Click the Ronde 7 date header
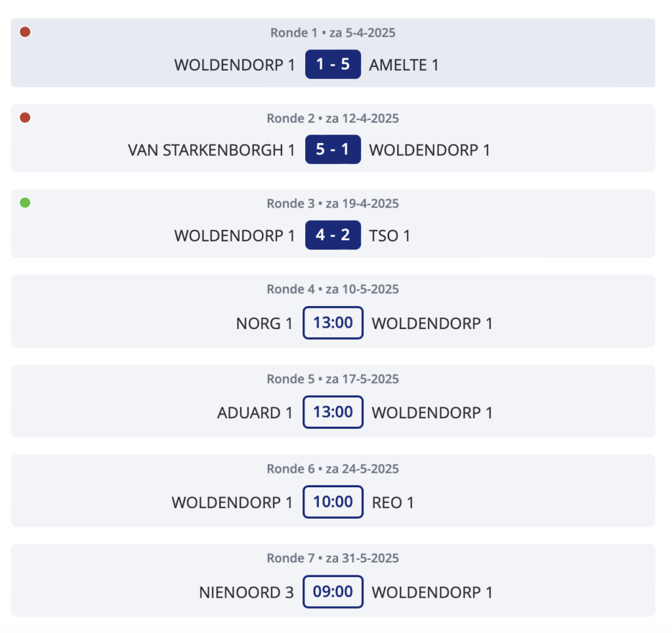The image size is (672, 633). click(333, 558)
